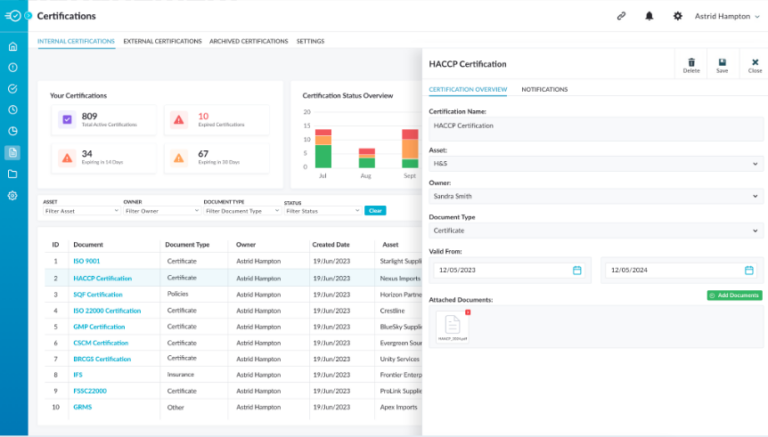Clear all filters with the Clear button
The width and height of the screenshot is (768, 437).
point(375,211)
